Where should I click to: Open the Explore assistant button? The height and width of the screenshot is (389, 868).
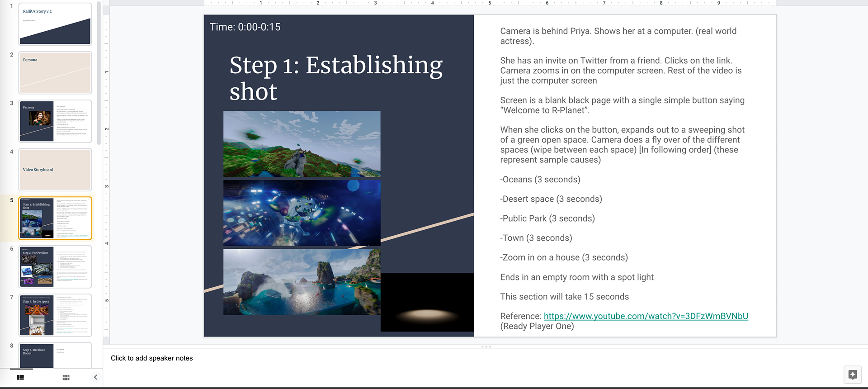pyautogui.click(x=853, y=375)
